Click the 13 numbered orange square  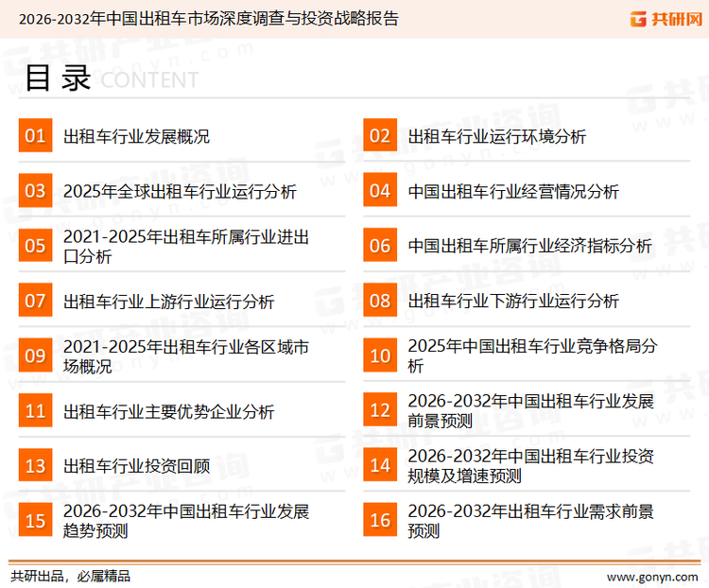pyautogui.click(x=35, y=466)
